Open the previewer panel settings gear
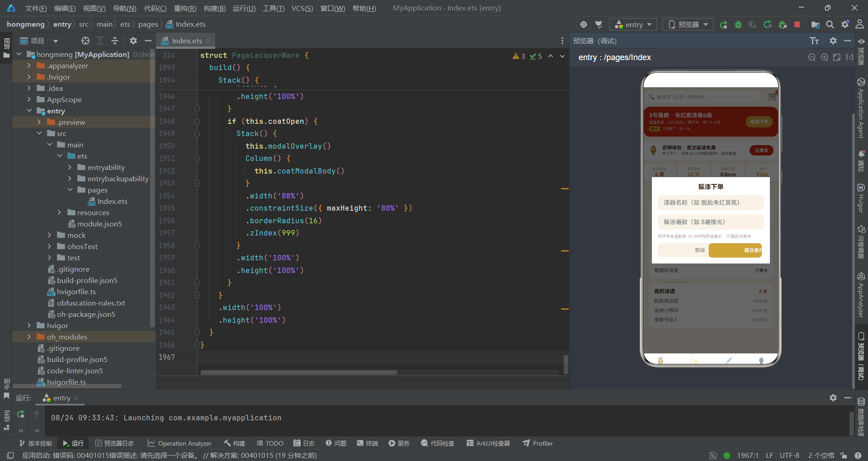Image resolution: width=868 pixels, height=461 pixels. click(833, 41)
